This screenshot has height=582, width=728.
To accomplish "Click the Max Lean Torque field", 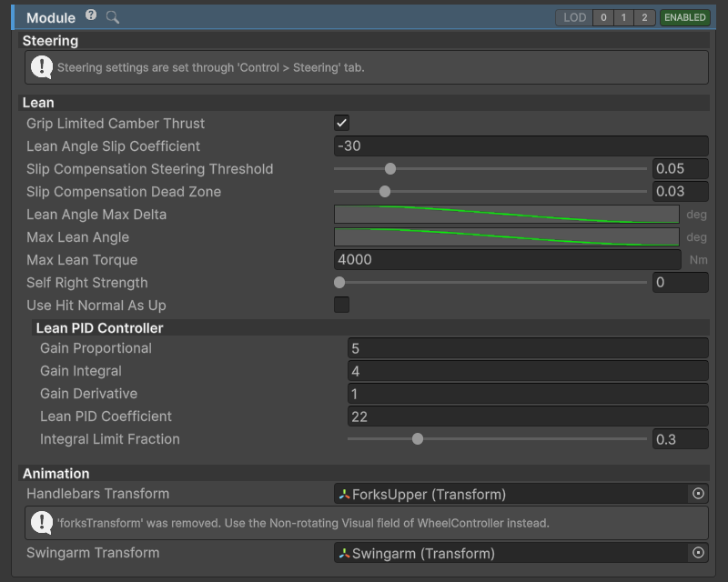I will pos(507,259).
